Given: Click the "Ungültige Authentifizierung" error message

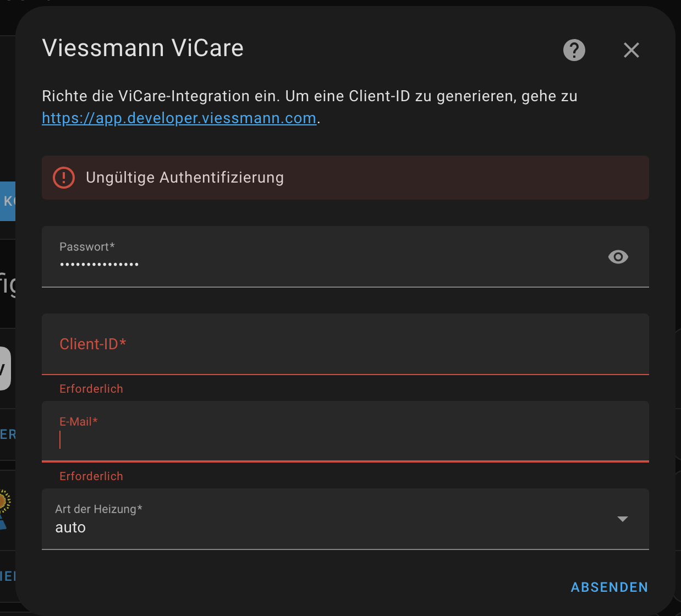Looking at the screenshot, I should click(185, 178).
